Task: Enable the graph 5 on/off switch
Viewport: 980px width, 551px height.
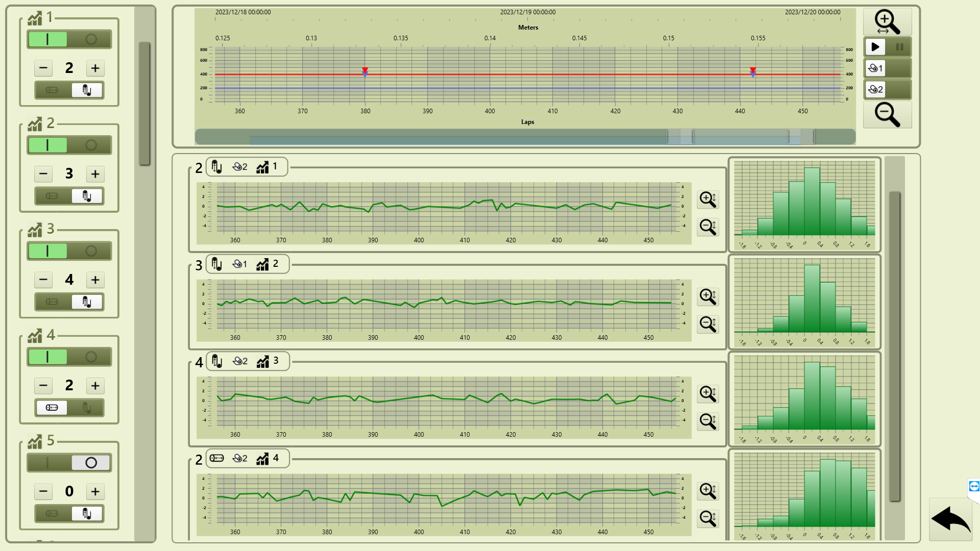Action: click(48, 463)
